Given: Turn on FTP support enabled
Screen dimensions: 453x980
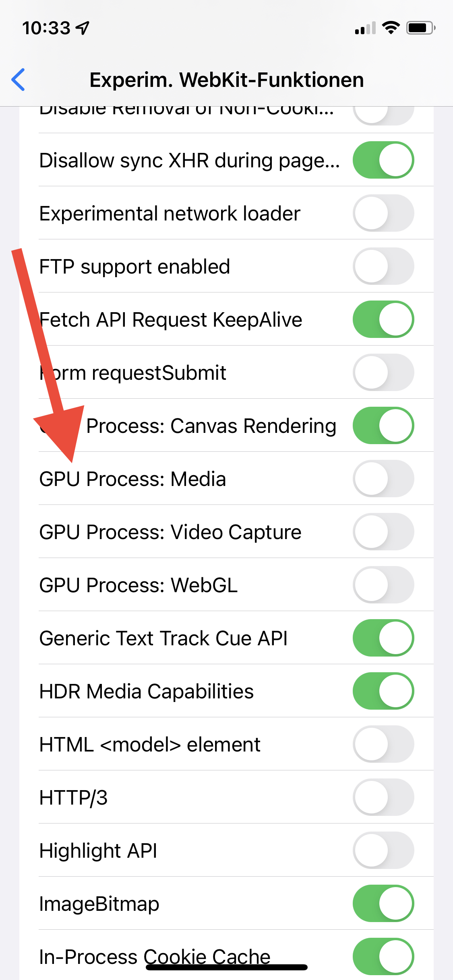Looking at the screenshot, I should click(x=383, y=266).
